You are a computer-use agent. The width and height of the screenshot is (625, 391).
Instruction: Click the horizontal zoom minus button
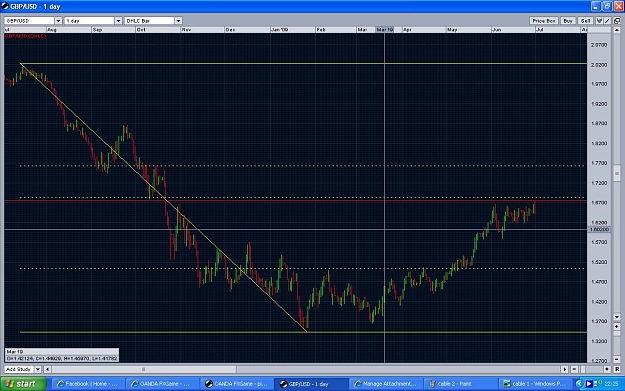574,369
